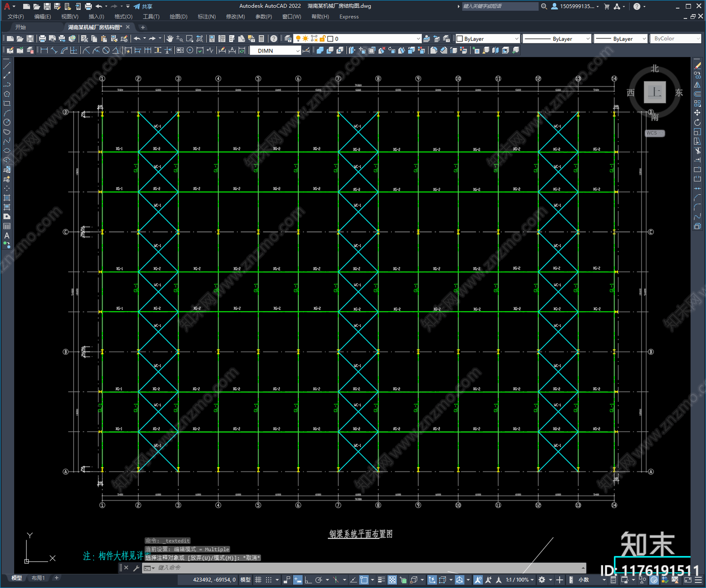Click the 共享 share button
The height and width of the screenshot is (588, 706).
pyautogui.click(x=143, y=6)
